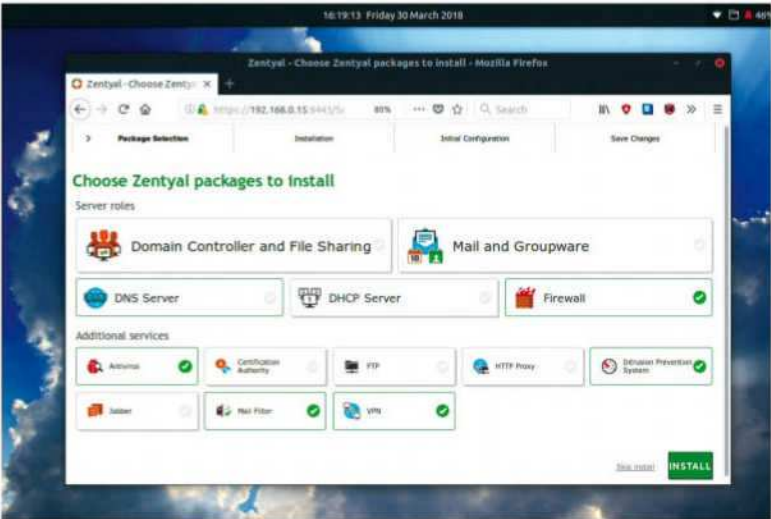Select the Zentyal - Choose Zentyal tab
The width and height of the screenshot is (771, 519).
142,84
